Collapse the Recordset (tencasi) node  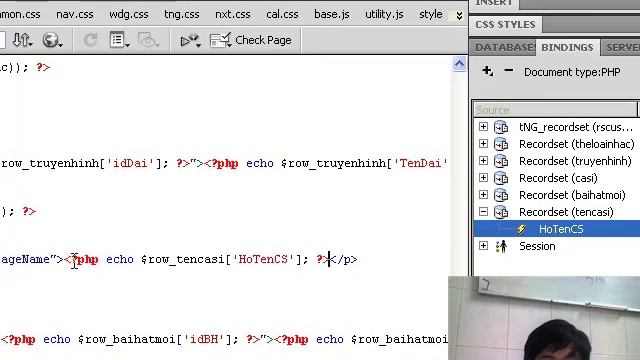coord(483,211)
